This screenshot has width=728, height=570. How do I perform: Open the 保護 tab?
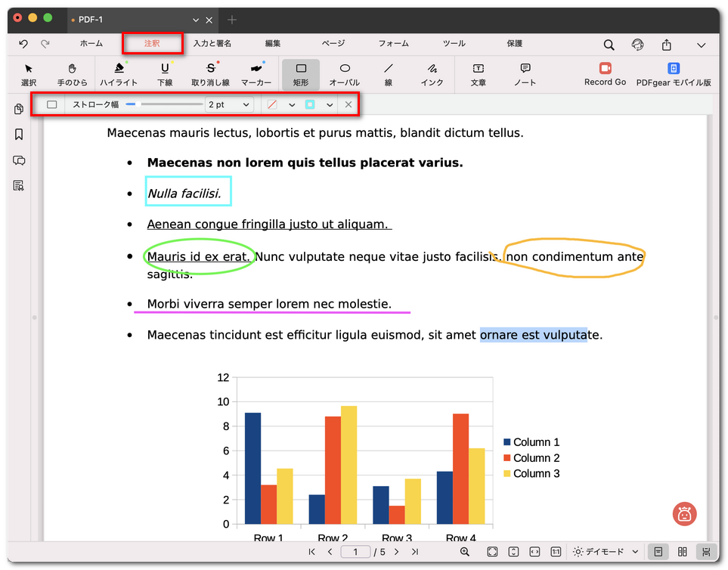[x=514, y=44]
